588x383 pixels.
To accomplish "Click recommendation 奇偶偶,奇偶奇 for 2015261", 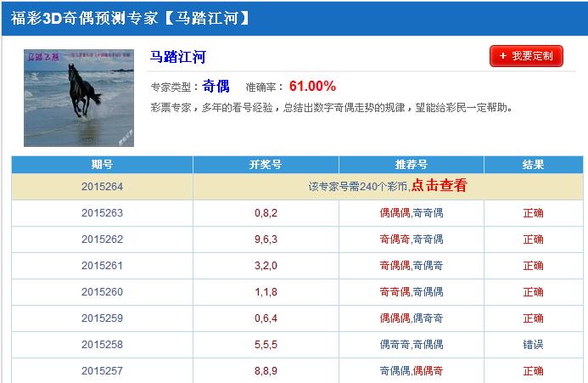I will pos(412,266).
